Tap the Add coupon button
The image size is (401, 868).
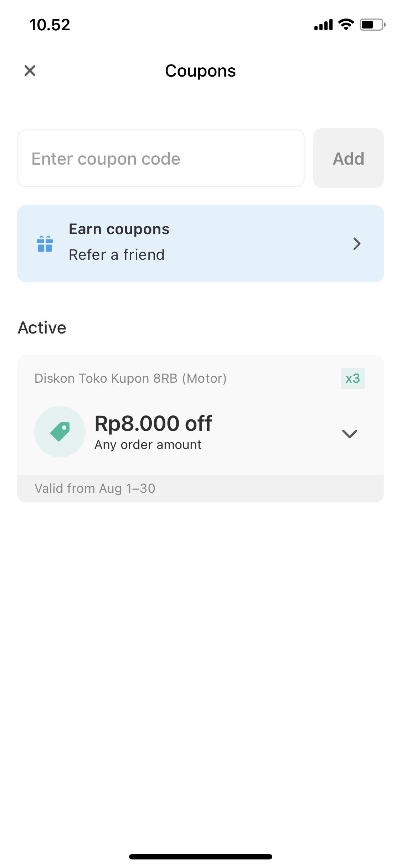(x=348, y=158)
